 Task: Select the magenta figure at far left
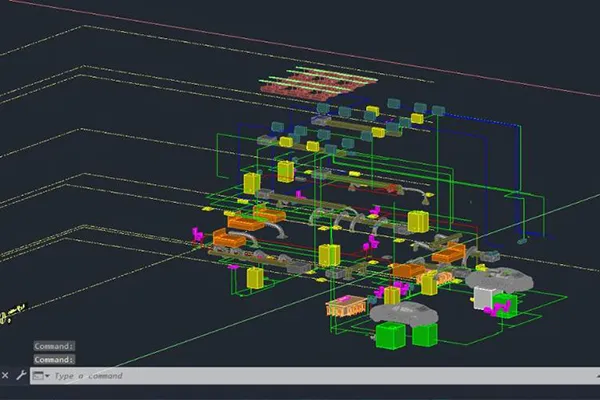198,234
